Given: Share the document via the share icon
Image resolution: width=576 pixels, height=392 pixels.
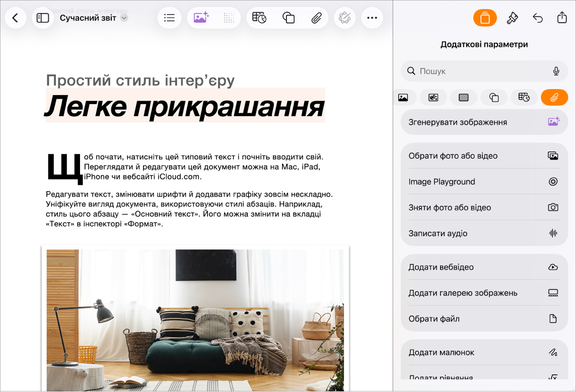Looking at the screenshot, I should 562,17.
